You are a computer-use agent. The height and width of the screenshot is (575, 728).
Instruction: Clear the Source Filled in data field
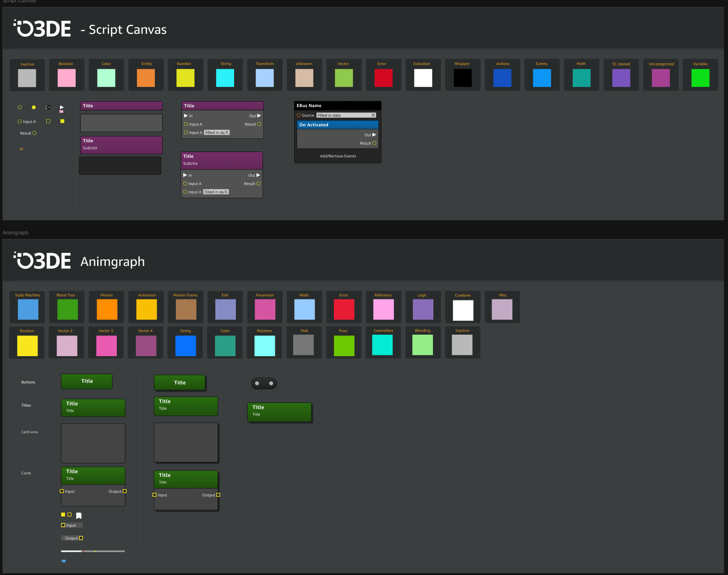[373, 115]
